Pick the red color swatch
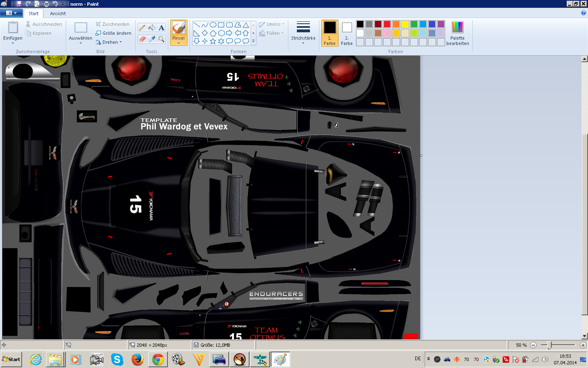 point(387,24)
